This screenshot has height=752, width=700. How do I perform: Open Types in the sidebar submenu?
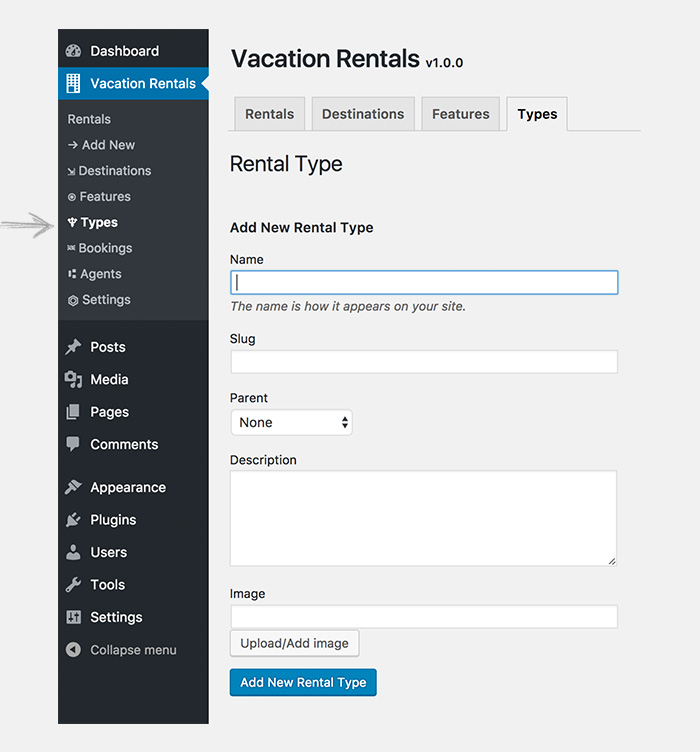[x=99, y=223]
